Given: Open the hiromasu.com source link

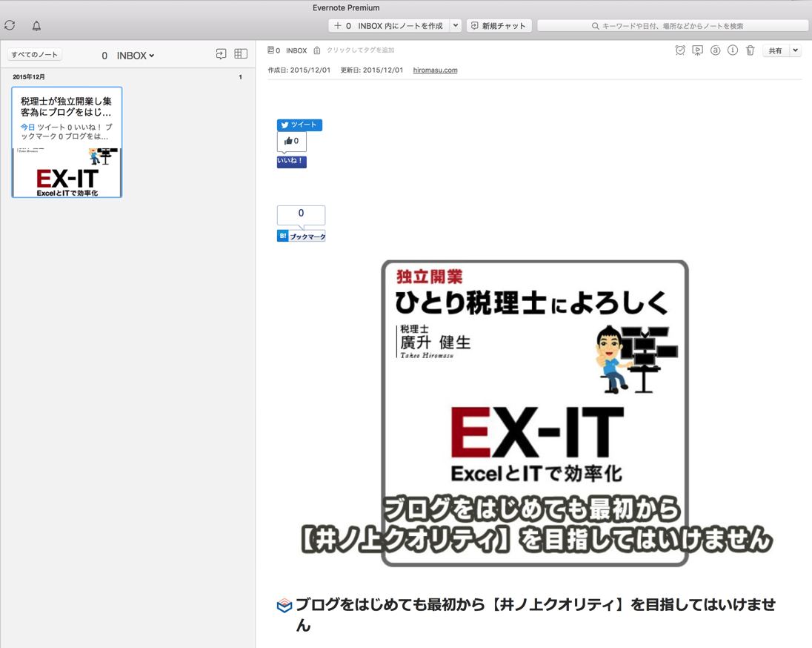Looking at the screenshot, I should click(435, 70).
